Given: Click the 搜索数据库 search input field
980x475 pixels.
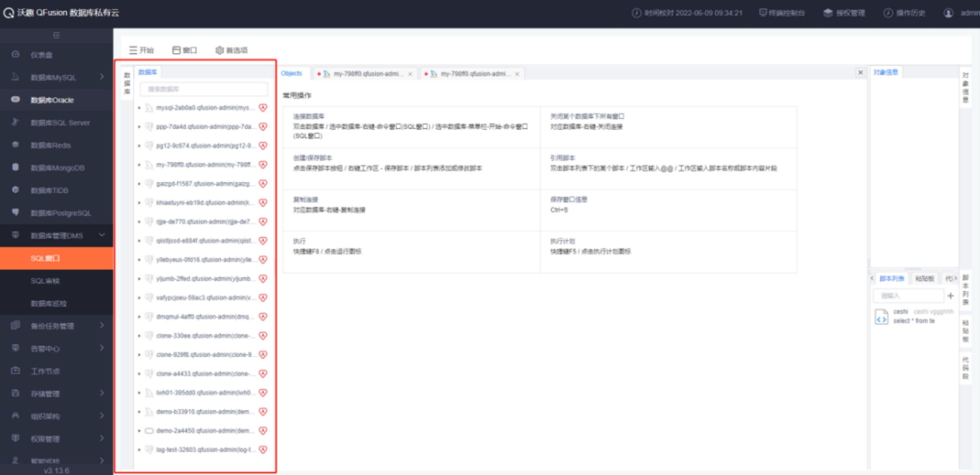Looking at the screenshot, I should (x=204, y=89).
